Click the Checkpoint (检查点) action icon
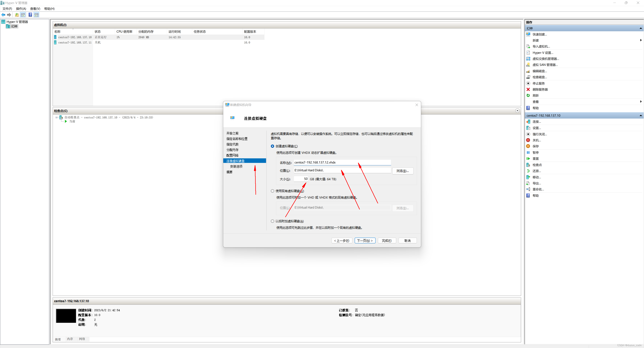 tap(528, 165)
